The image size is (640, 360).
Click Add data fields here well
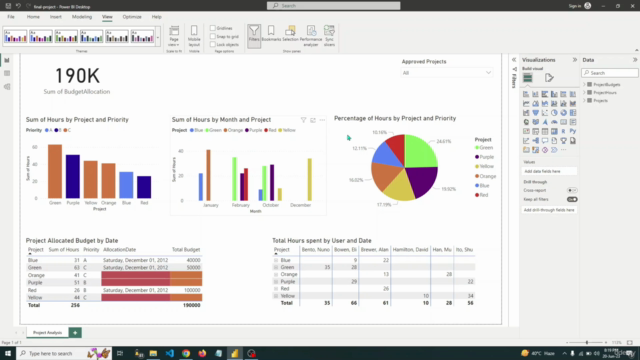click(x=549, y=171)
